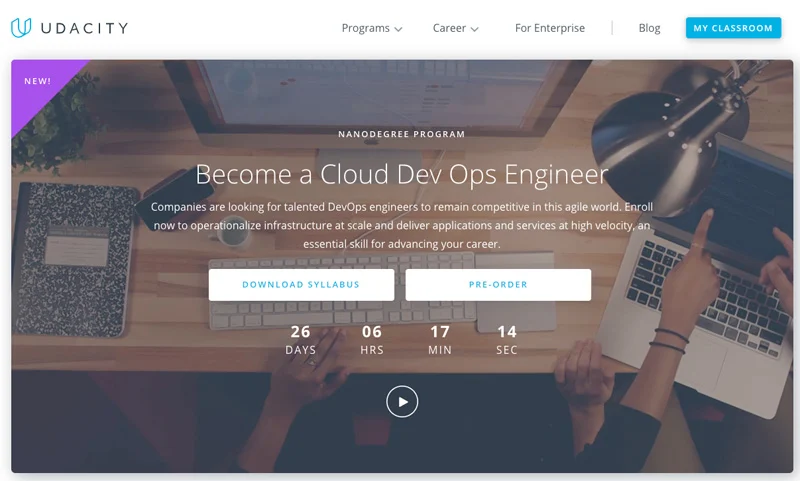
Task: Click the Become a Cloud Dev Ops Engineer heading
Action: coord(402,174)
